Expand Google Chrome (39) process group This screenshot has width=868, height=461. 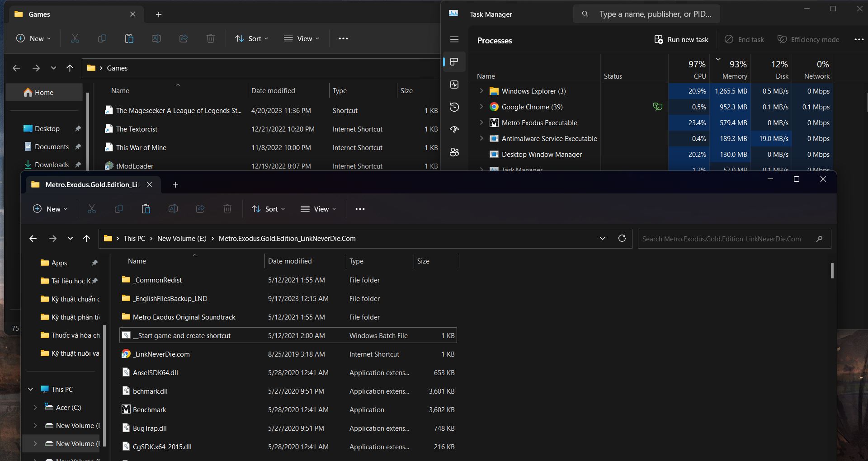[481, 107]
